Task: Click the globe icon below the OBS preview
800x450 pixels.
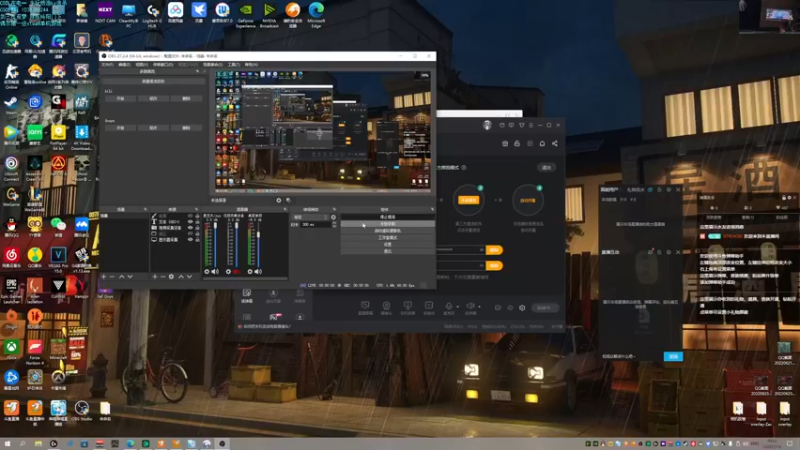Action: 288,201
